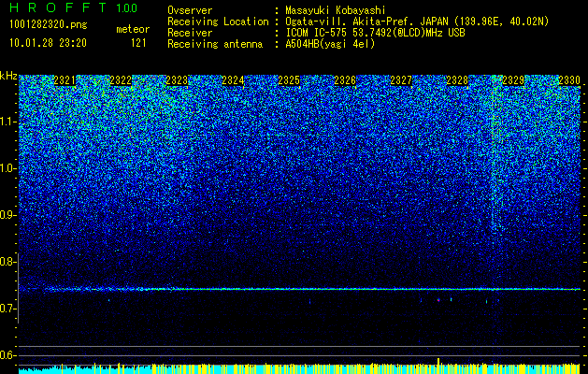Click the Ovserver field label

click(x=190, y=10)
